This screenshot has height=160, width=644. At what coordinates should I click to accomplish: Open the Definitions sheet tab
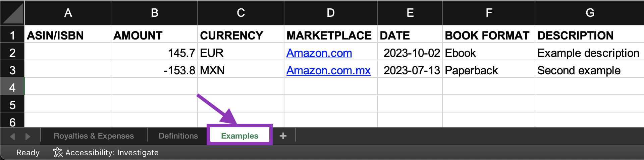coord(178,136)
